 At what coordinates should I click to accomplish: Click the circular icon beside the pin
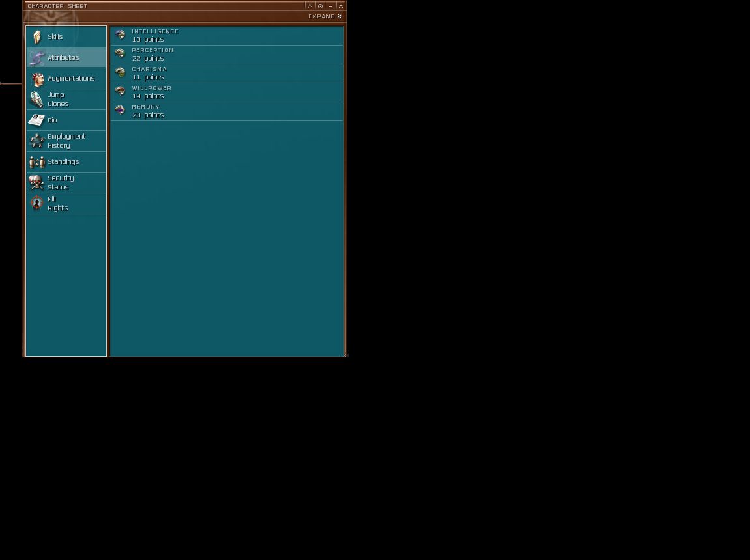321,7
